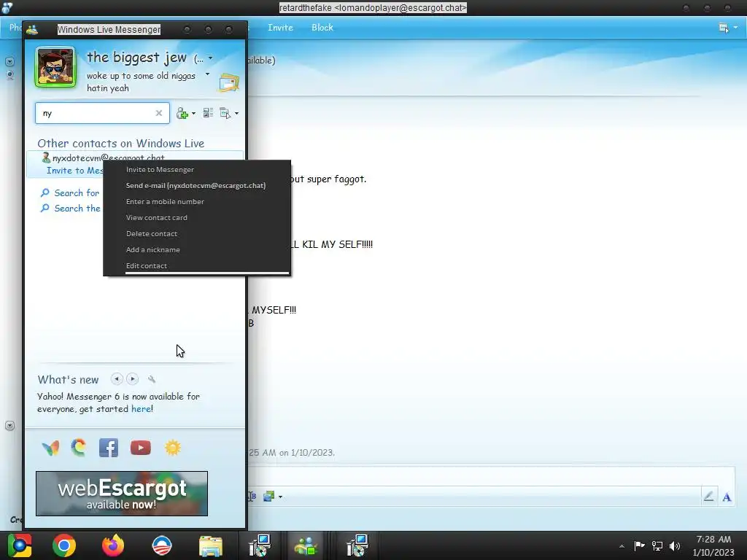Clear the contact search with the X
747x560 pixels.
pyautogui.click(x=158, y=113)
